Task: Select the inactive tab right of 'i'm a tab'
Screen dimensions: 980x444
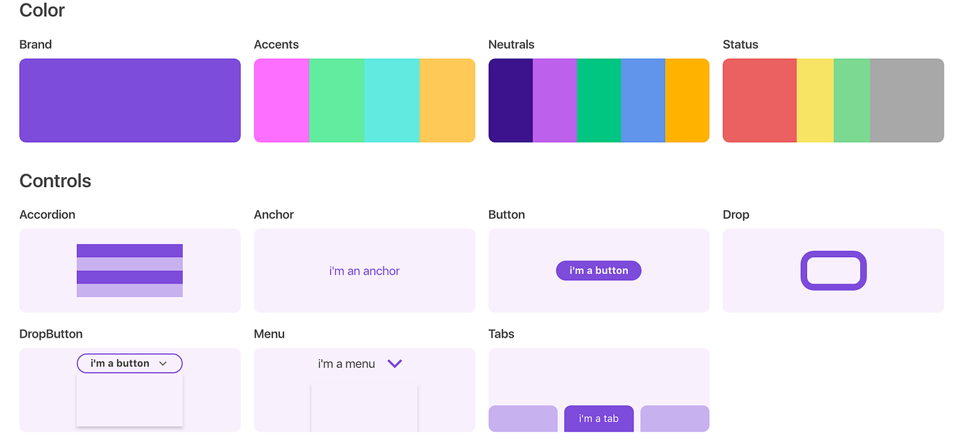Action: (x=674, y=418)
